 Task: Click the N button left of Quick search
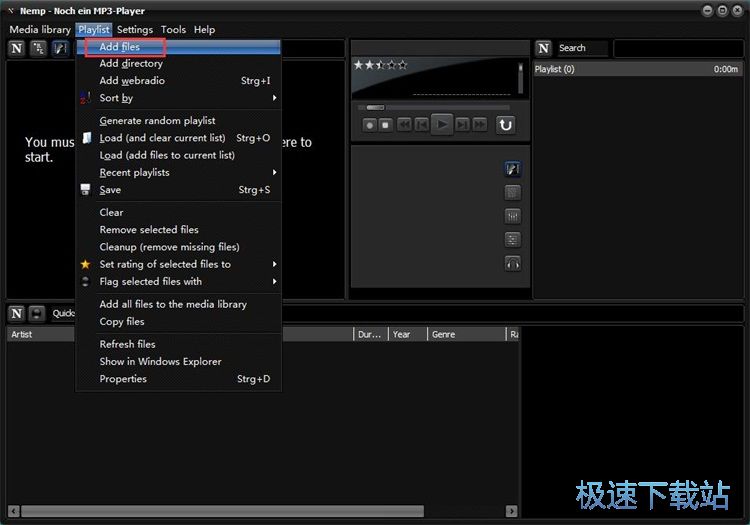click(17, 313)
